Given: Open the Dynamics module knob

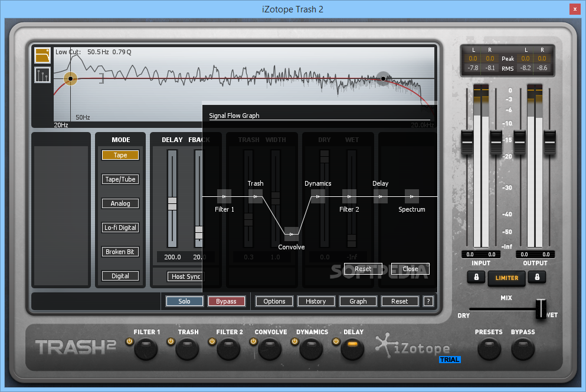Looking at the screenshot, I should coord(311,349).
